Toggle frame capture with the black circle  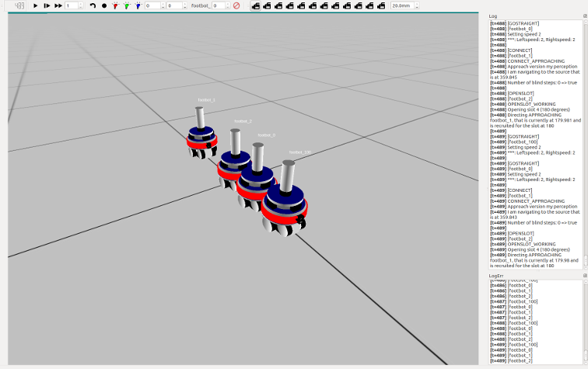[104, 5]
